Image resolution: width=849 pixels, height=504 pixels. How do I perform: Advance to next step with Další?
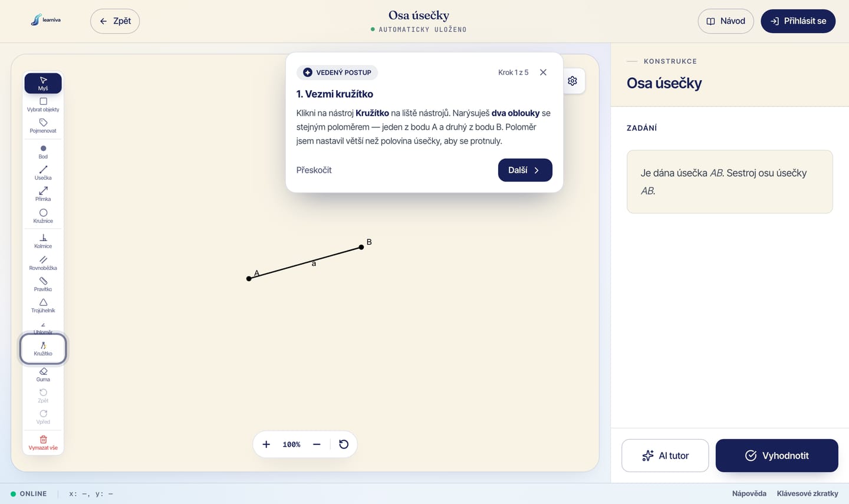525,170
